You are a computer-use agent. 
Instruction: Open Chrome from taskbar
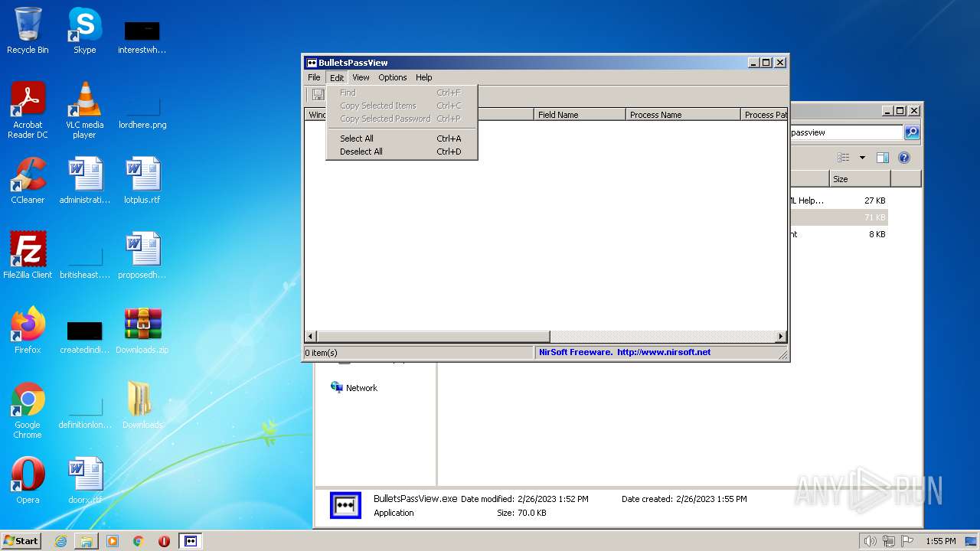(138, 541)
